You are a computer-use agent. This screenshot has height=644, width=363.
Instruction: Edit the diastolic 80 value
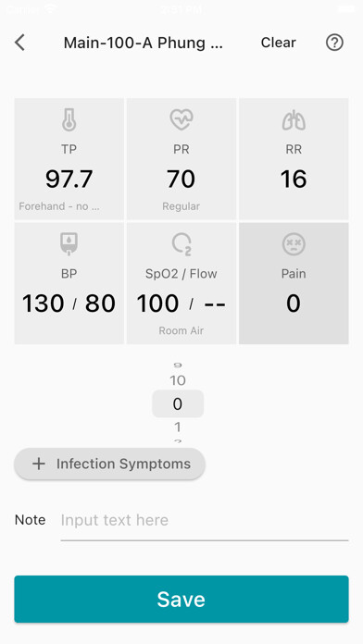coord(100,303)
